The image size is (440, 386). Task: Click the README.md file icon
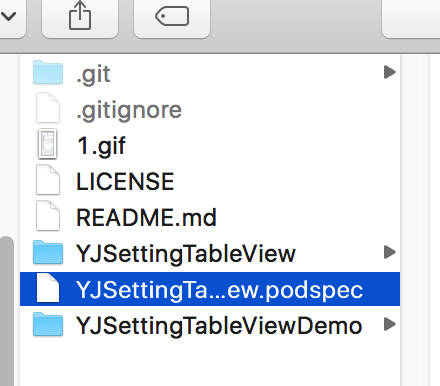pyautogui.click(x=48, y=216)
